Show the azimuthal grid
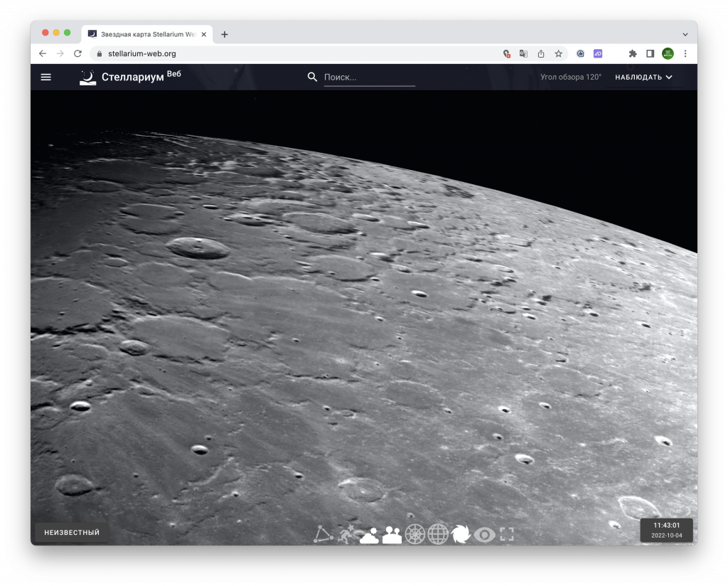 click(414, 534)
